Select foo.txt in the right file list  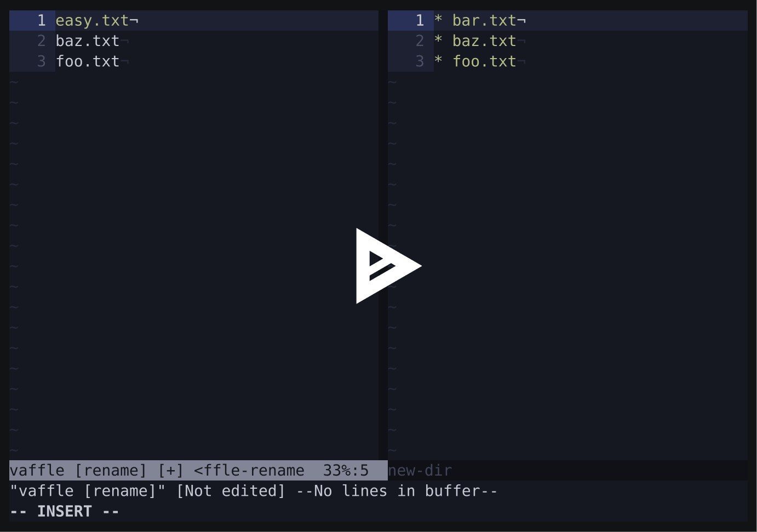(484, 61)
